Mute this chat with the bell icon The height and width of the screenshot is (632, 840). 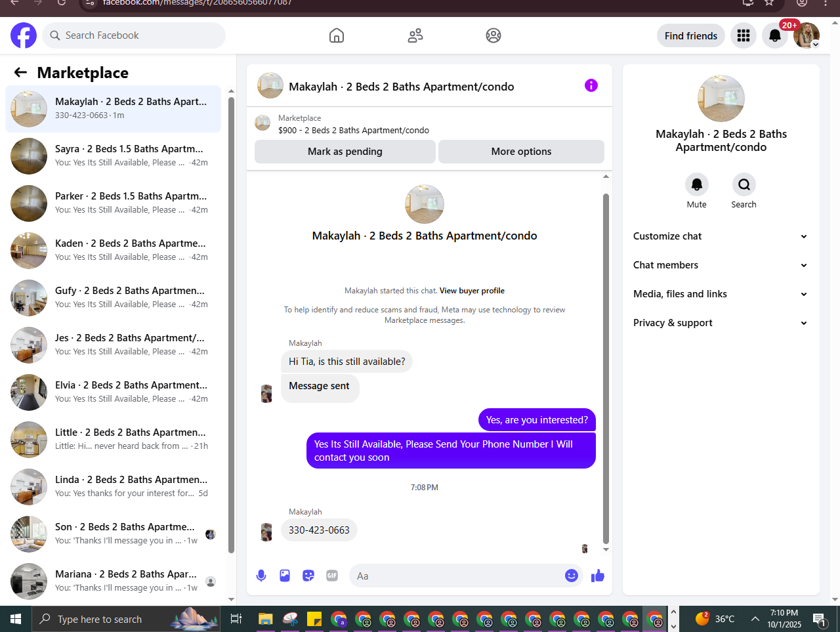[x=697, y=184]
